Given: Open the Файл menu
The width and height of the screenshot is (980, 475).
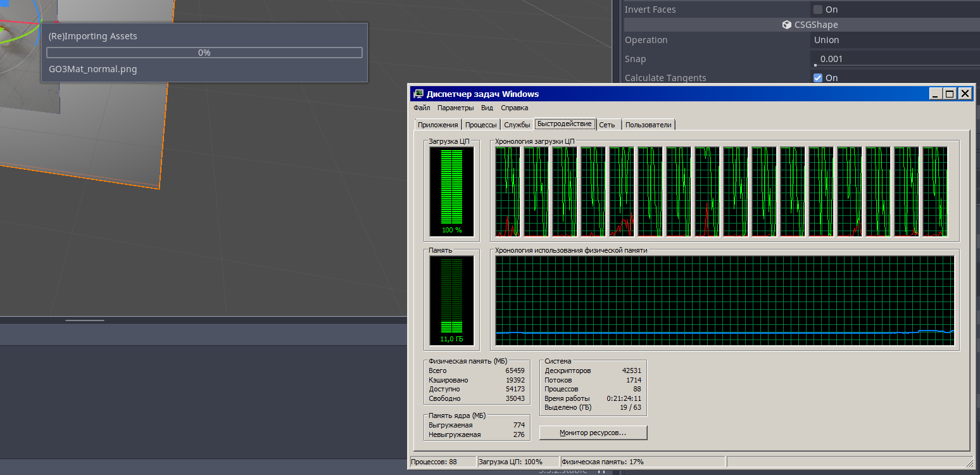Looking at the screenshot, I should (422, 108).
